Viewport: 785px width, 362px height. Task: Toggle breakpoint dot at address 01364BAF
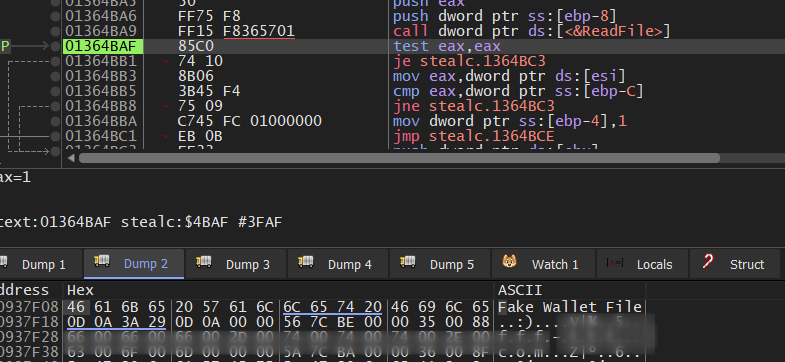click(56, 47)
